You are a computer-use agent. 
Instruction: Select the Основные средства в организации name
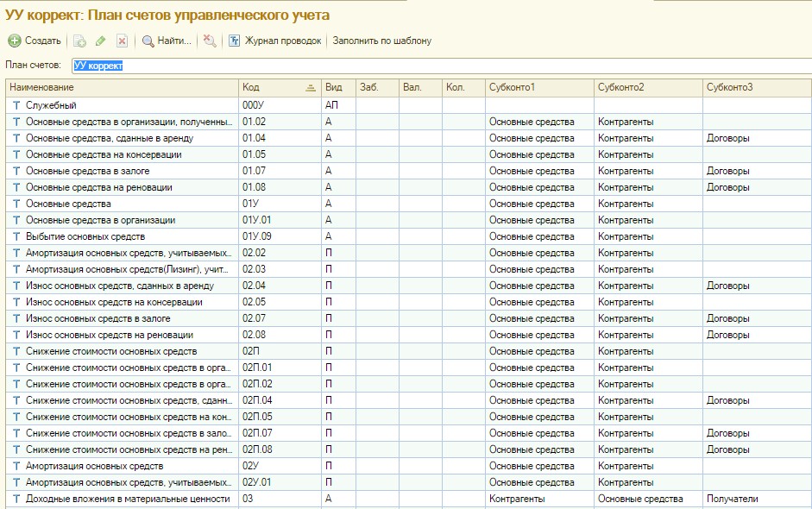pyautogui.click(x=100, y=220)
